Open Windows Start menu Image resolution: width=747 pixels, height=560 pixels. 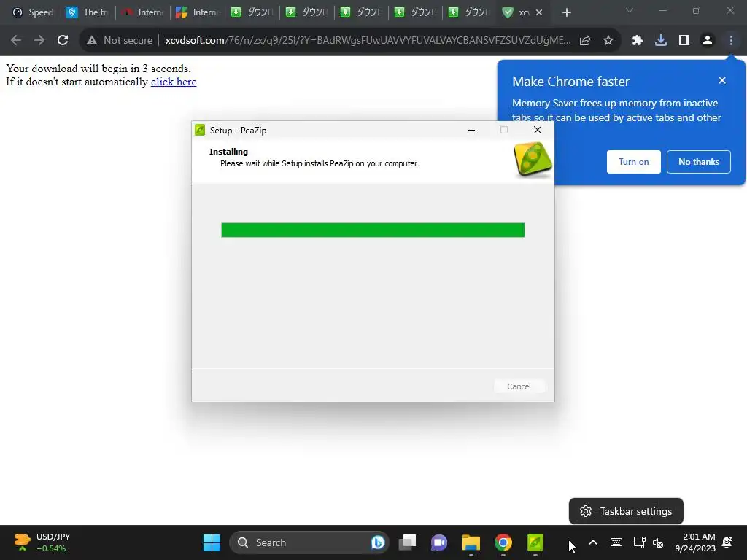[212, 542]
